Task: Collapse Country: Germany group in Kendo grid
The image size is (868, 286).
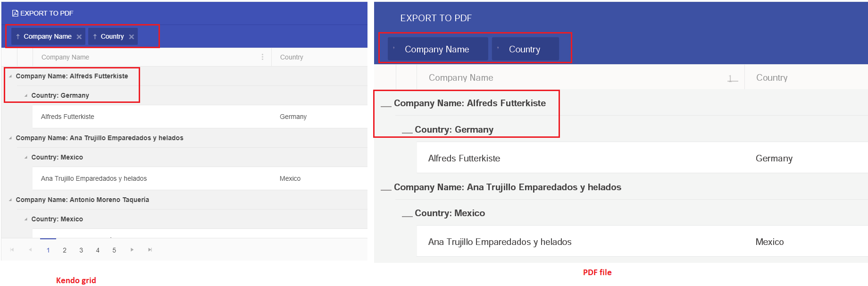Action: [x=26, y=95]
